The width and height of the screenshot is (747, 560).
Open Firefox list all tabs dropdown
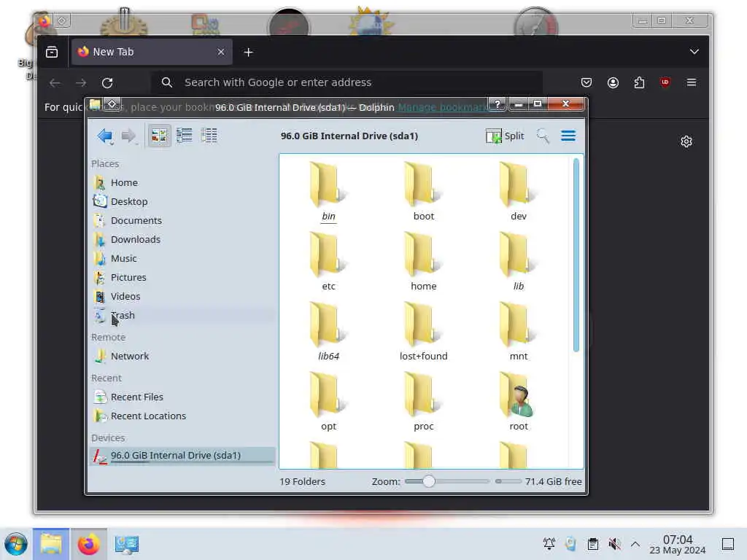coord(694,52)
